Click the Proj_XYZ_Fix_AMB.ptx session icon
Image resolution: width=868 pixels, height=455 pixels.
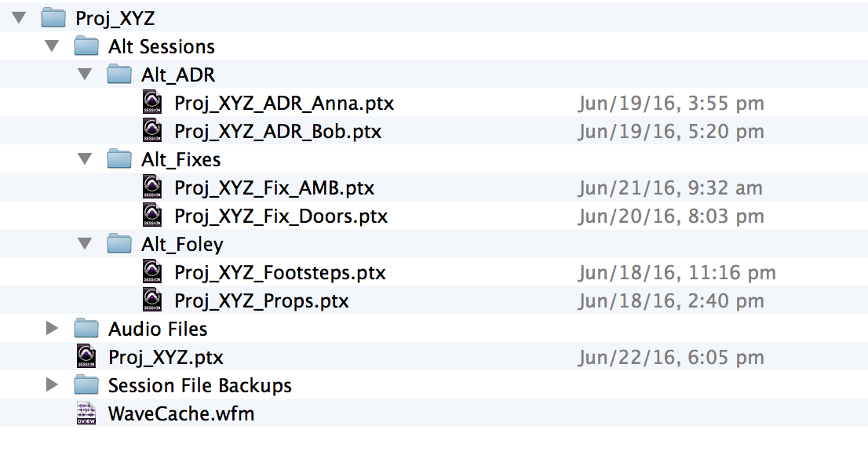153,187
